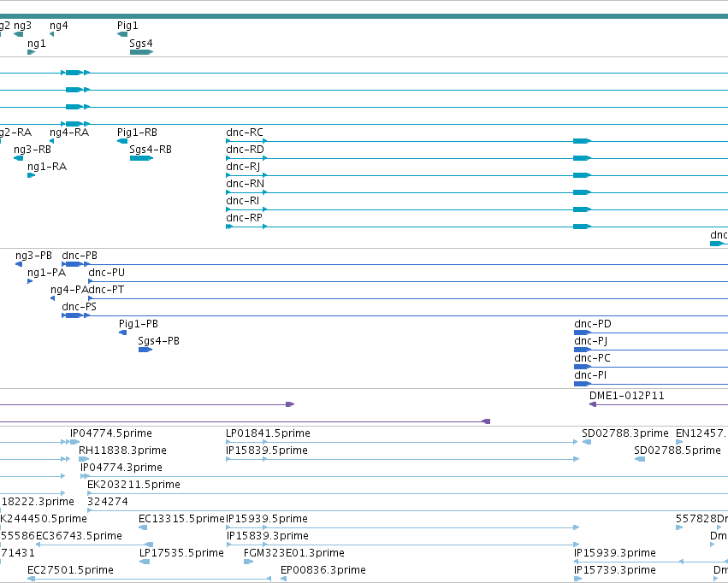Select the Sgs4 gene feature
The height and width of the screenshot is (583, 728).
tap(141, 52)
